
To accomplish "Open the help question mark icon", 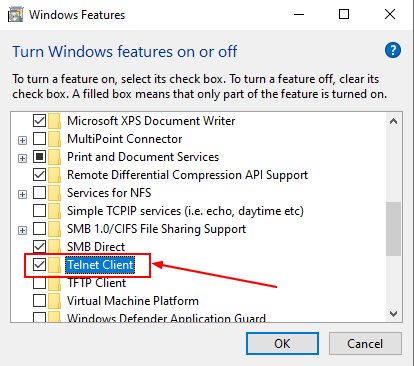I will 393,51.
